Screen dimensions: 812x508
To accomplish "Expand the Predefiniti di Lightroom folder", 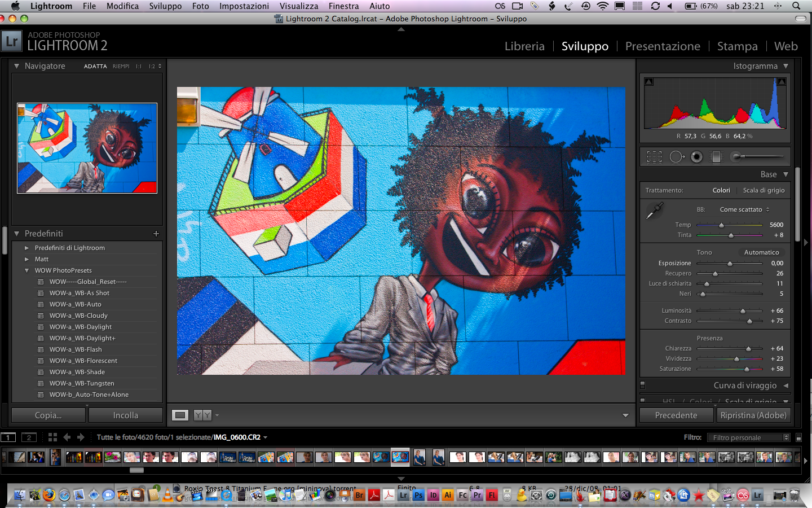I will [27, 248].
